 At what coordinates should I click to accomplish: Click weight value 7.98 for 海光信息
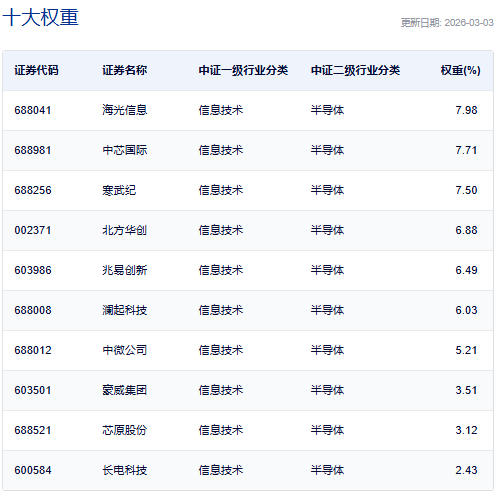point(466,110)
